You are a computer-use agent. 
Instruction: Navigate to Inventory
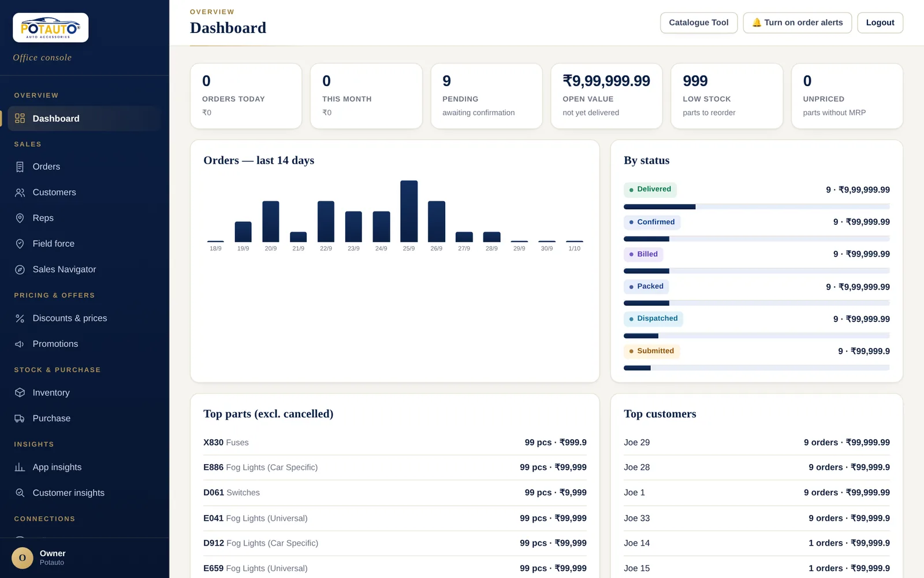coord(84,392)
